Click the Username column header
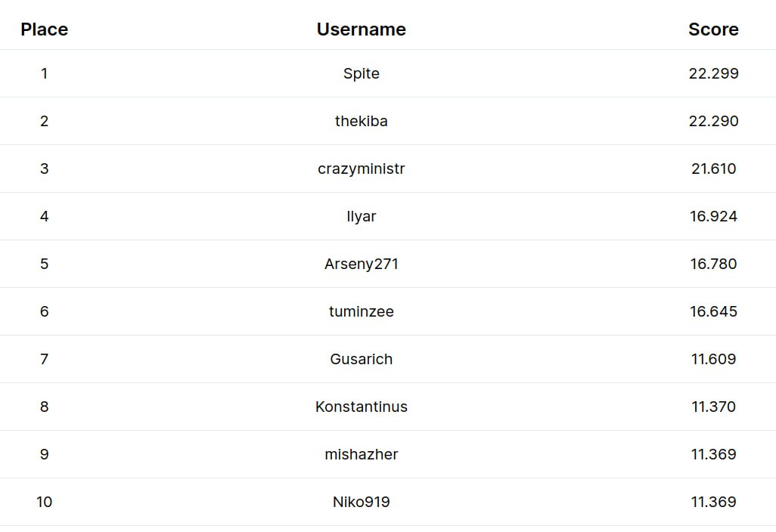 (x=361, y=29)
